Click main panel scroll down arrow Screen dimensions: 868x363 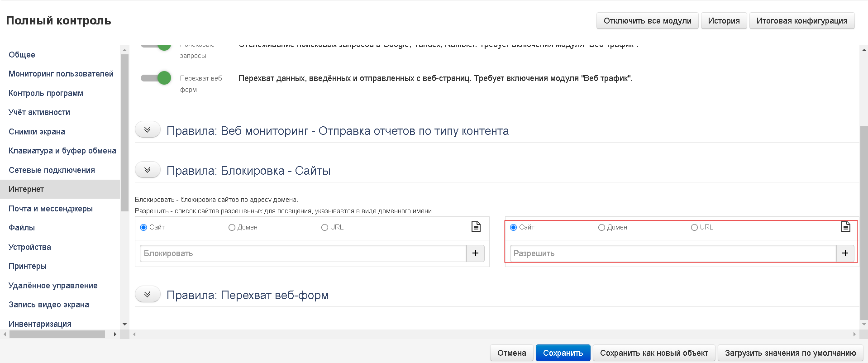point(864,325)
